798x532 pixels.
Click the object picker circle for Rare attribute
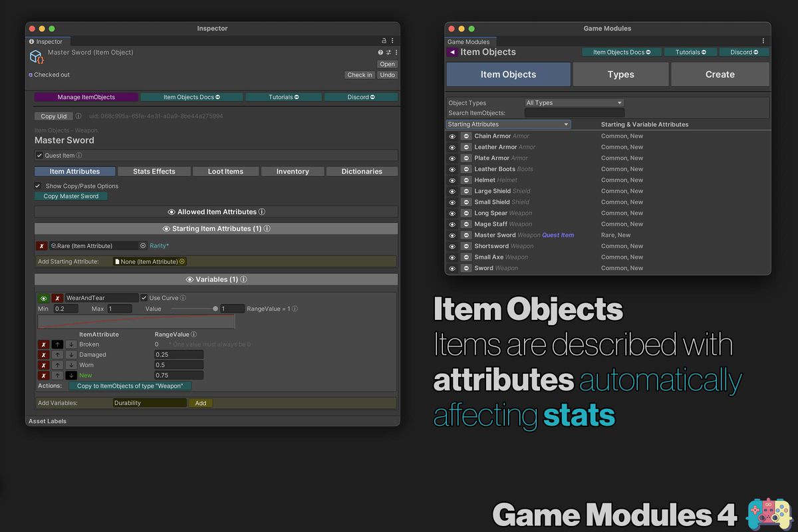[142, 246]
